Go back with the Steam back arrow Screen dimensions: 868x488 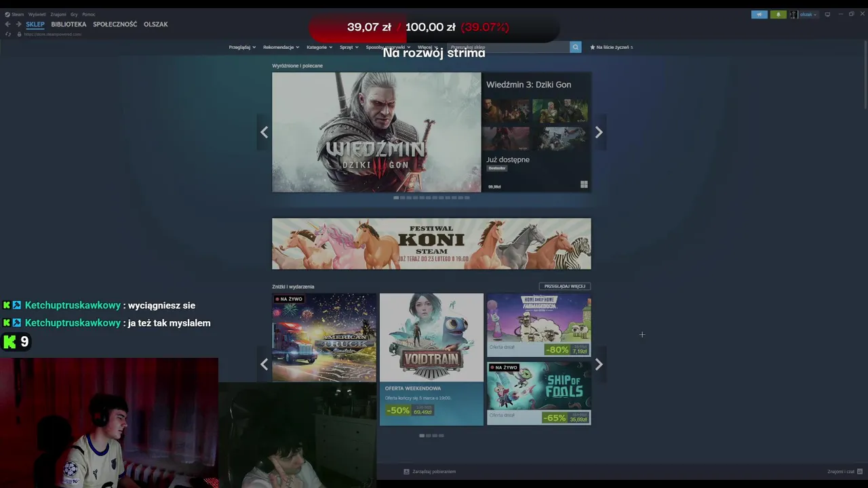tap(7, 24)
